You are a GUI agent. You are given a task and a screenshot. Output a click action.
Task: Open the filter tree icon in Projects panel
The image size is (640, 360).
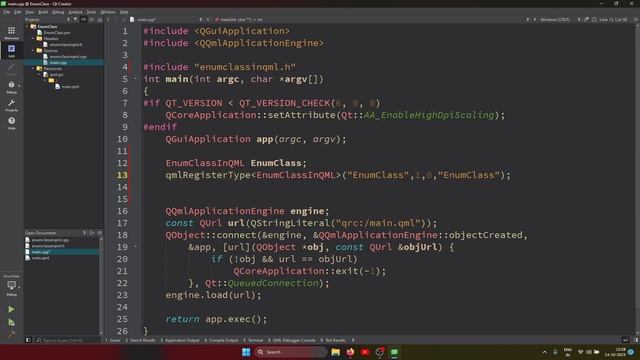pyautogui.click(x=76, y=20)
